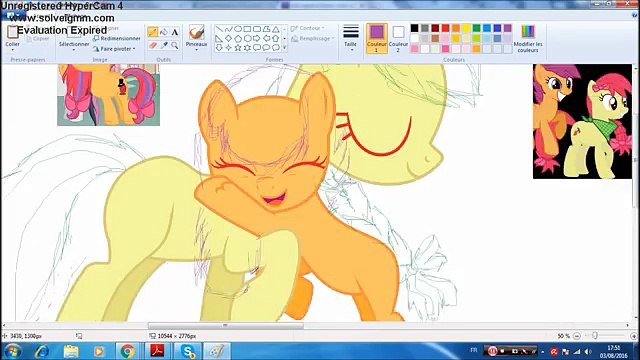Click the Copier button

[37, 38]
